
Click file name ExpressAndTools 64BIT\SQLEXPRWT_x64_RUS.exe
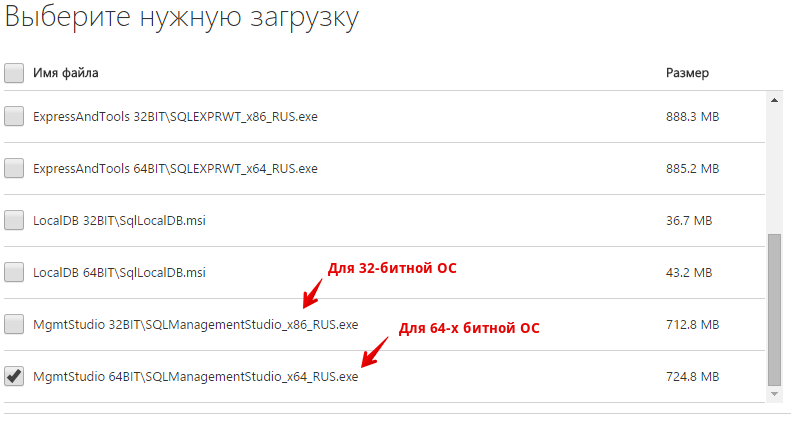[x=176, y=169]
